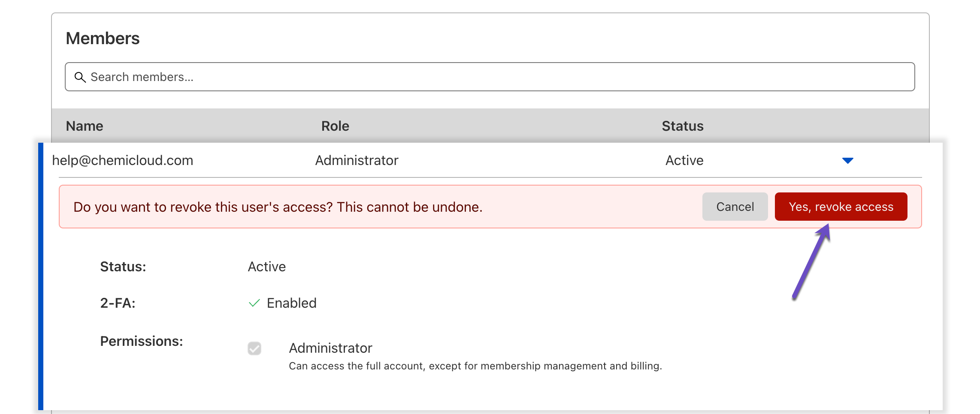Click the Enabled 2-FA text
This screenshot has width=980, height=414.
[x=291, y=303]
